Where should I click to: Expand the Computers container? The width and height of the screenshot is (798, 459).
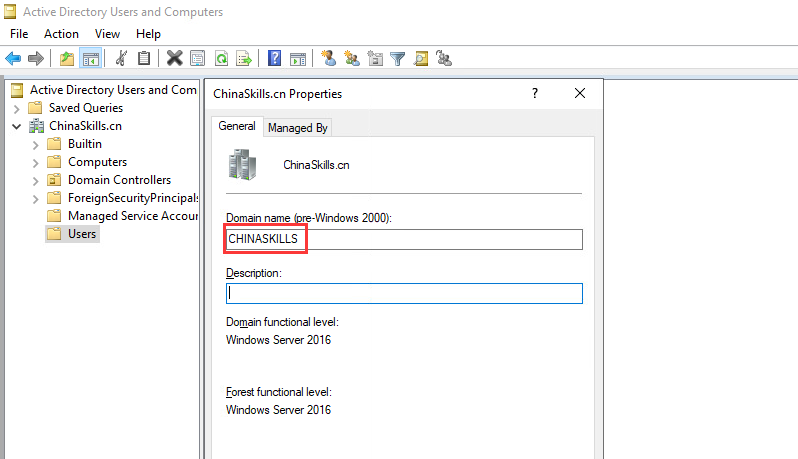[x=35, y=163]
